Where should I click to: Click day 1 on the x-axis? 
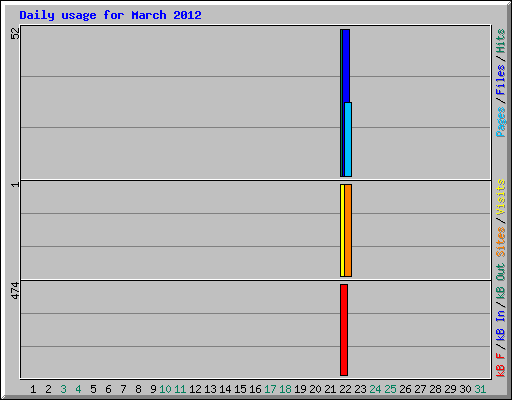(33, 389)
